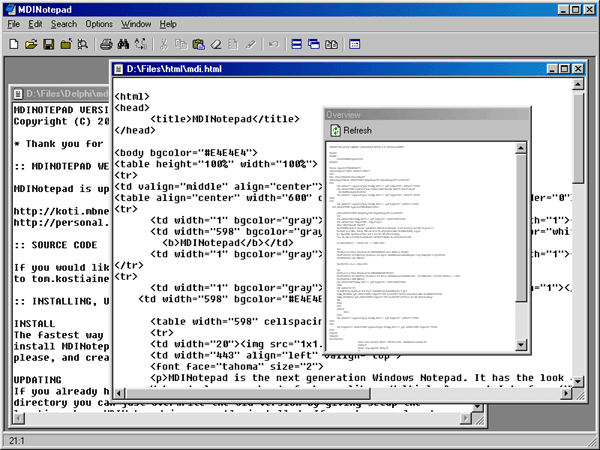This screenshot has height=450, width=600.
Task: Click the left scroll arrow of the background window
Action: [x=18, y=419]
